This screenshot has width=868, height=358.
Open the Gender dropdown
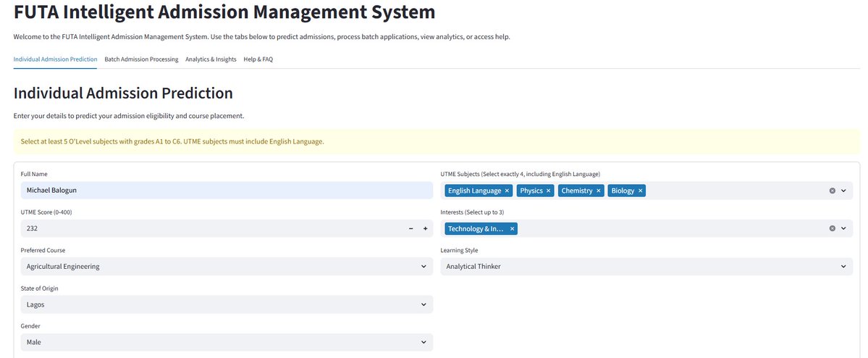pyautogui.click(x=227, y=343)
